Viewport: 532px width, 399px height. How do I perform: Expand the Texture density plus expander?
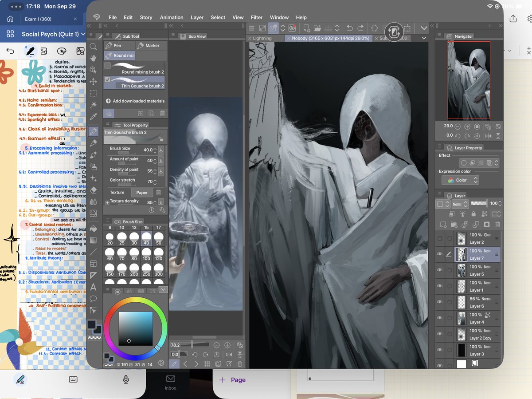click(107, 202)
